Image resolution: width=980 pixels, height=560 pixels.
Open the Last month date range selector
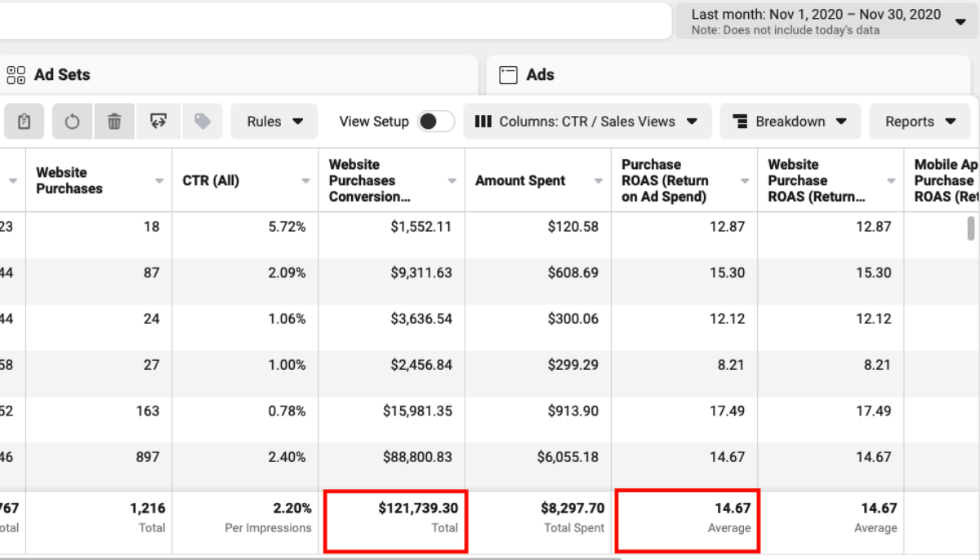pyautogui.click(x=826, y=21)
